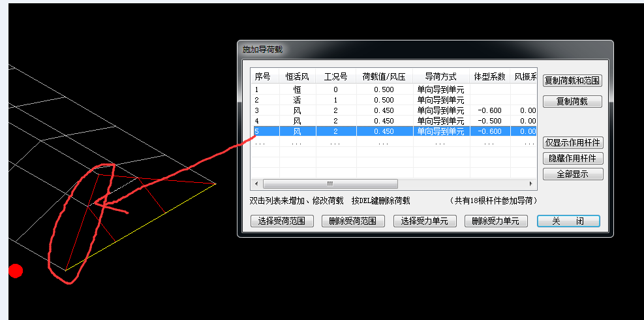Click the 体型系数 column header
The width and height of the screenshot is (644, 320).
tap(490, 76)
